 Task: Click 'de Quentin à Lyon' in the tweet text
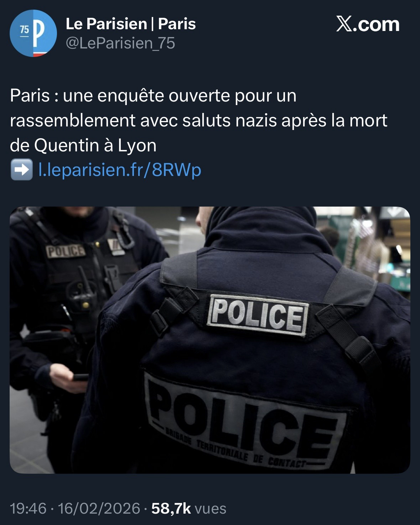(x=83, y=145)
